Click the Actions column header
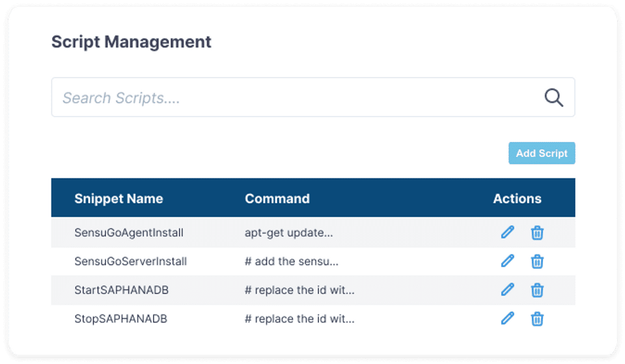The image size is (625, 364). coord(517,199)
